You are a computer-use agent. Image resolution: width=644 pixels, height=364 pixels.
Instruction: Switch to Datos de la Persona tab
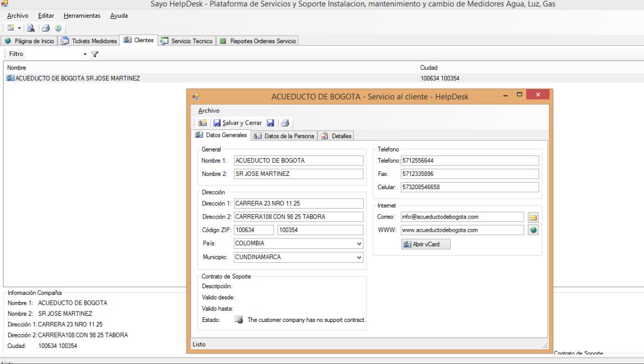click(x=284, y=136)
